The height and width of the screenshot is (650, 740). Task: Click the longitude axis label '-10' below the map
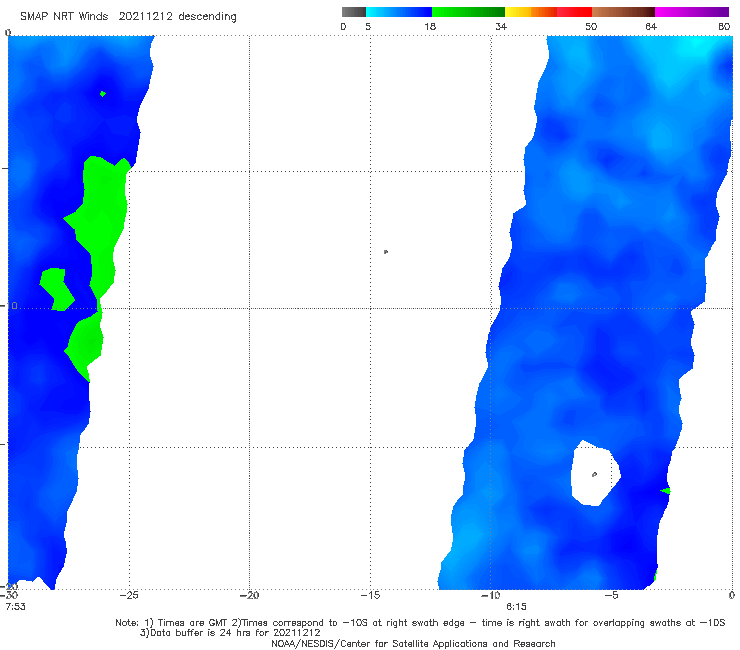coord(491,596)
